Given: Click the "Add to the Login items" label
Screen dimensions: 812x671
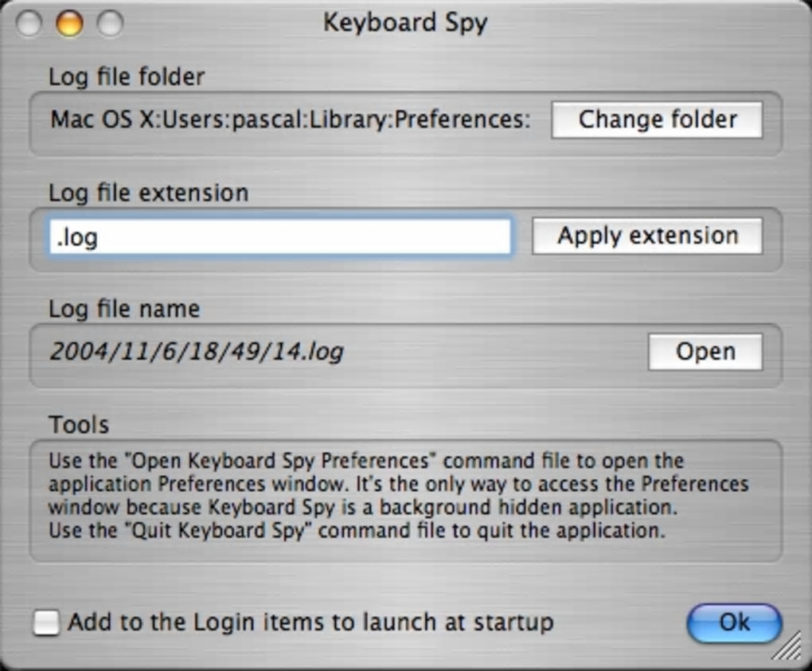Looking at the screenshot, I should 310,622.
